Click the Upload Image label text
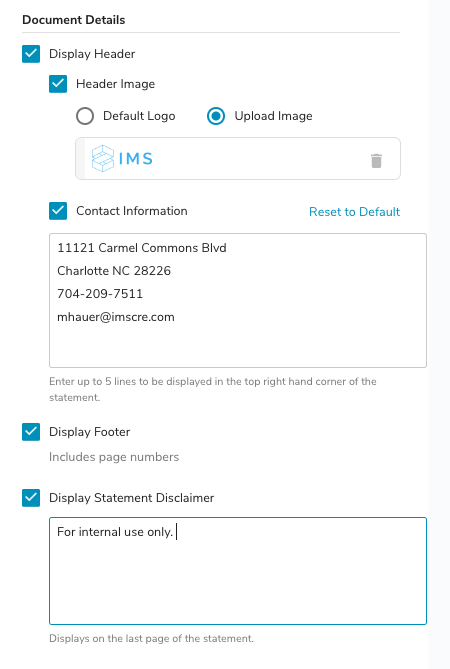The width and height of the screenshot is (450, 669). tap(273, 116)
